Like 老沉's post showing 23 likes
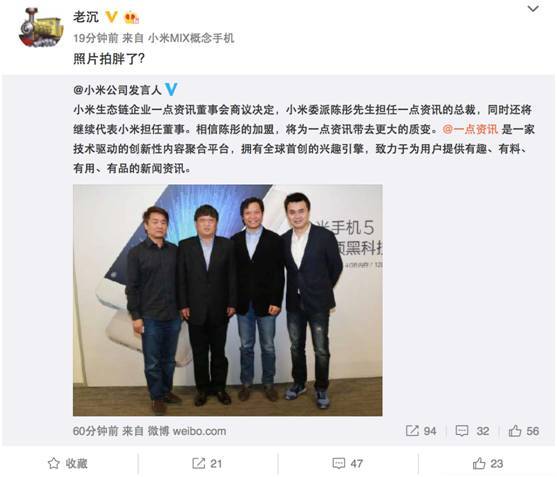Screen dimensions: 557x477 (488, 464)
